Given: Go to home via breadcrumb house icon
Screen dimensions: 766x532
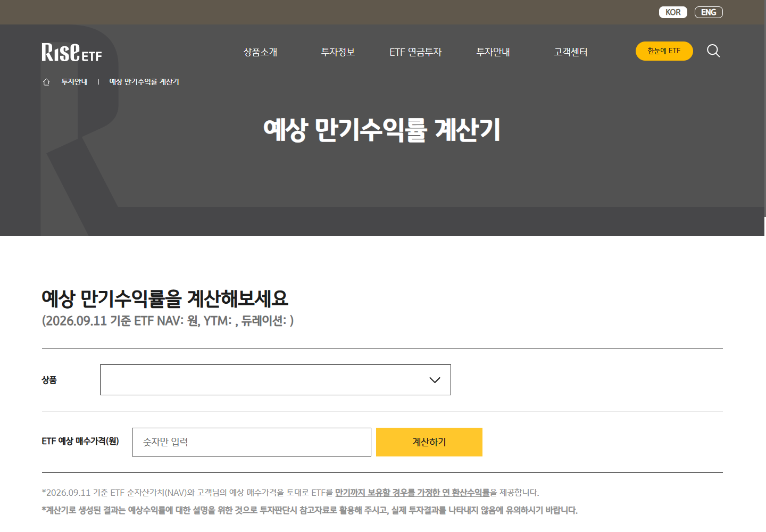Looking at the screenshot, I should point(46,82).
